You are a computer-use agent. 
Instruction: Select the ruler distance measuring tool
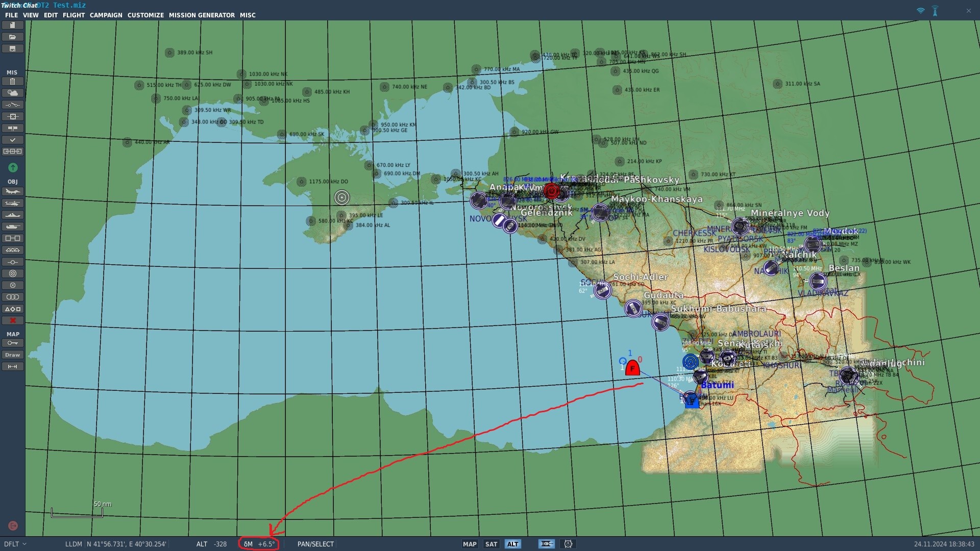click(13, 366)
